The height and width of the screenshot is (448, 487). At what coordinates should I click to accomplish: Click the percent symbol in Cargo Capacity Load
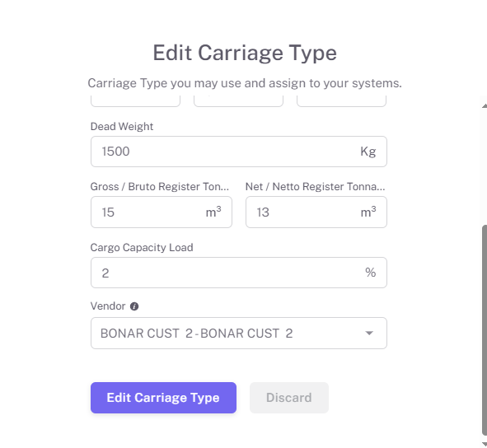click(371, 273)
